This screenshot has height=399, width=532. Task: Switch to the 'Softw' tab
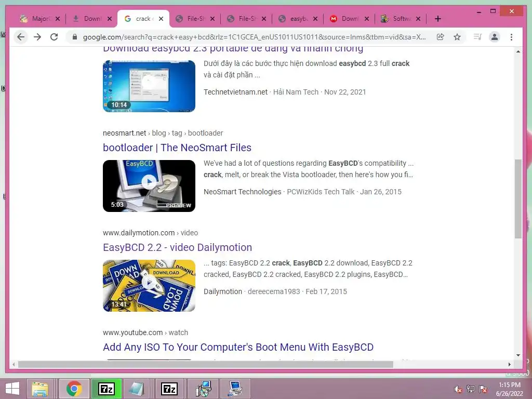coord(401,19)
